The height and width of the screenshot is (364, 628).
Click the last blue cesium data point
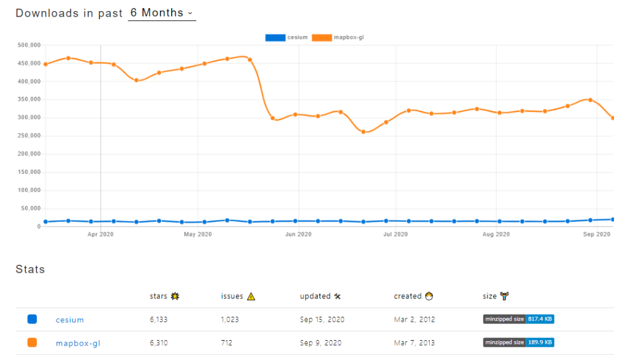613,219
